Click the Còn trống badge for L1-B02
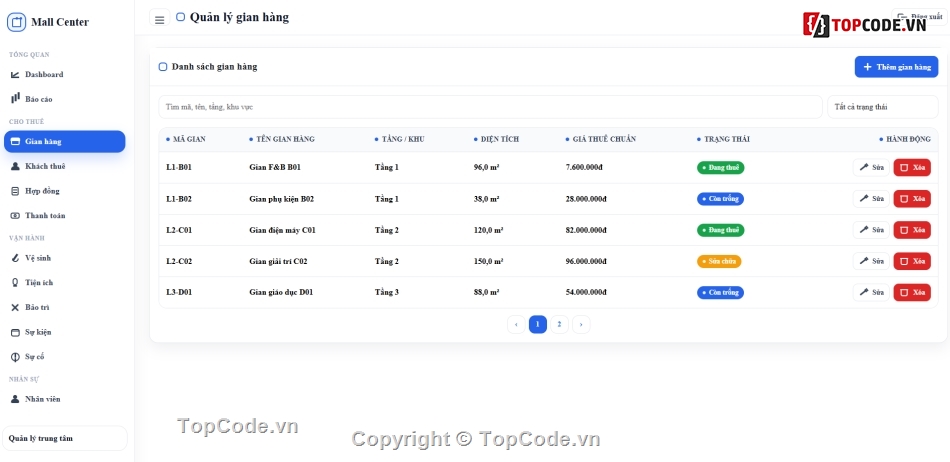 [720, 199]
